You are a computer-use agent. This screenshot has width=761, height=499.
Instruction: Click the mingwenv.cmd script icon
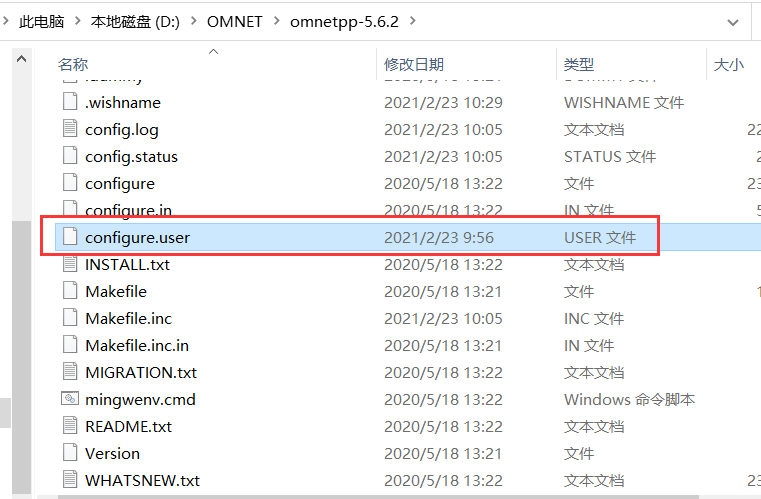[70, 399]
